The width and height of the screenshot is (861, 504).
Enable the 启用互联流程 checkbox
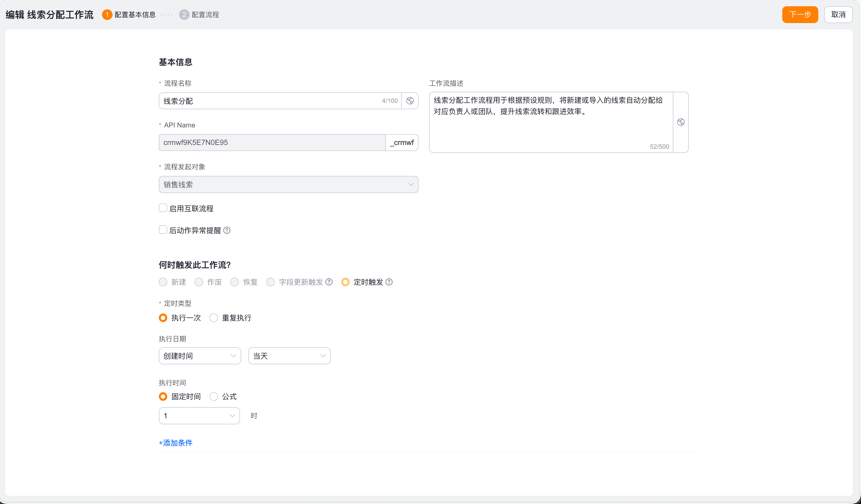point(163,208)
